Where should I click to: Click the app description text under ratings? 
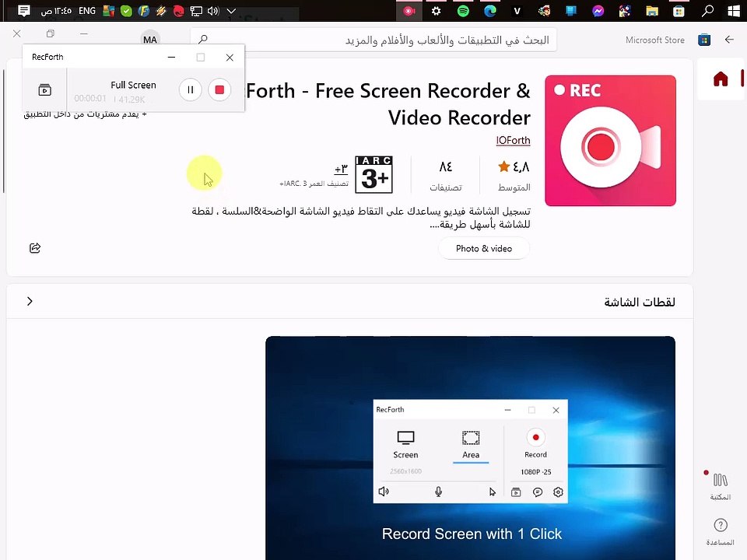[x=360, y=217]
